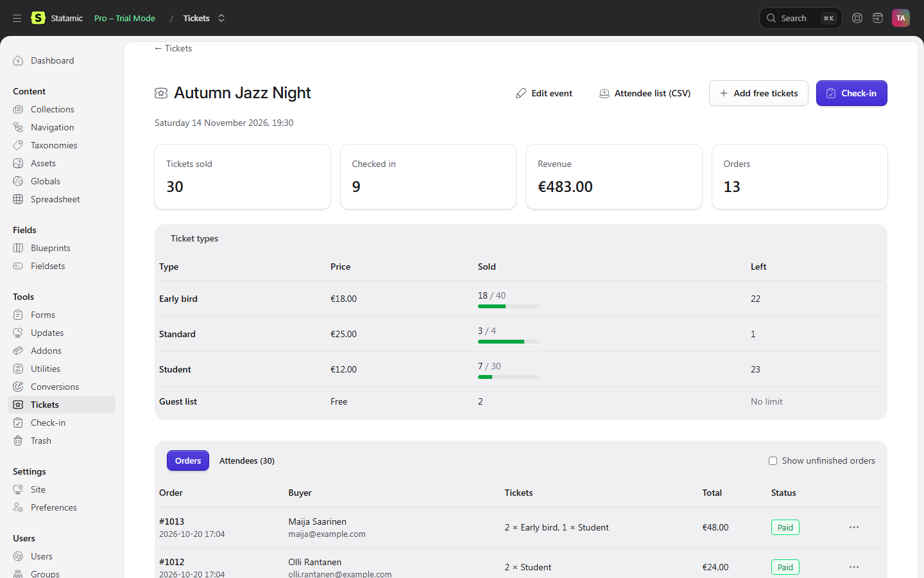Click the Globals globe icon
The width and height of the screenshot is (924, 578).
pyautogui.click(x=18, y=181)
